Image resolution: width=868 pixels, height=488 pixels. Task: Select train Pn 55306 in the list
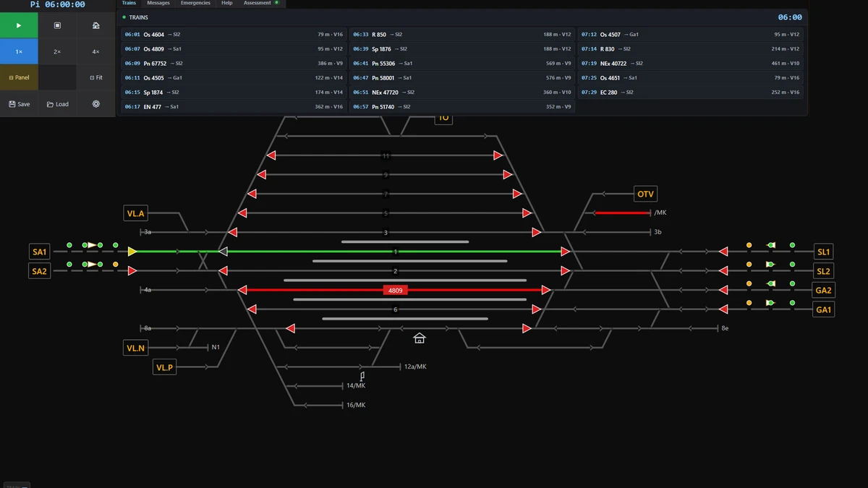point(462,63)
